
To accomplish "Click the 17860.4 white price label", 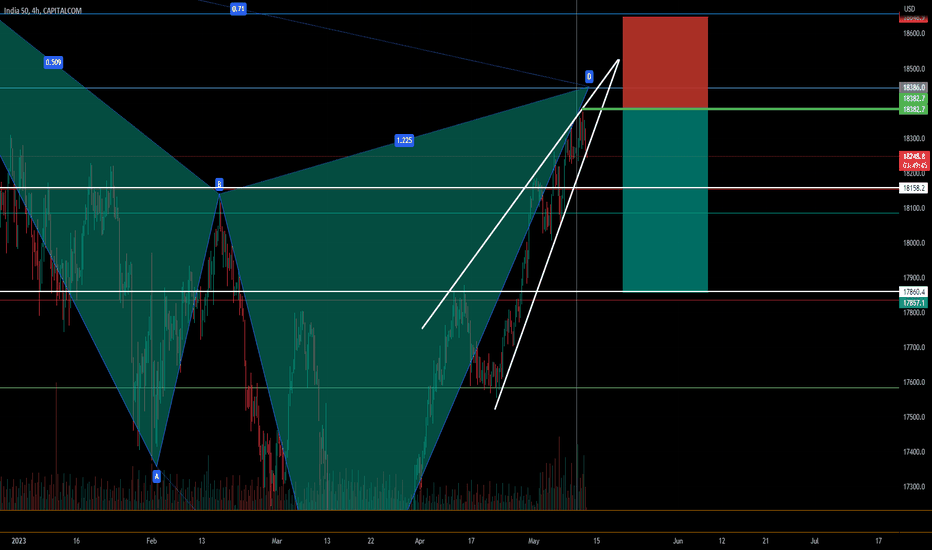I will [x=914, y=292].
